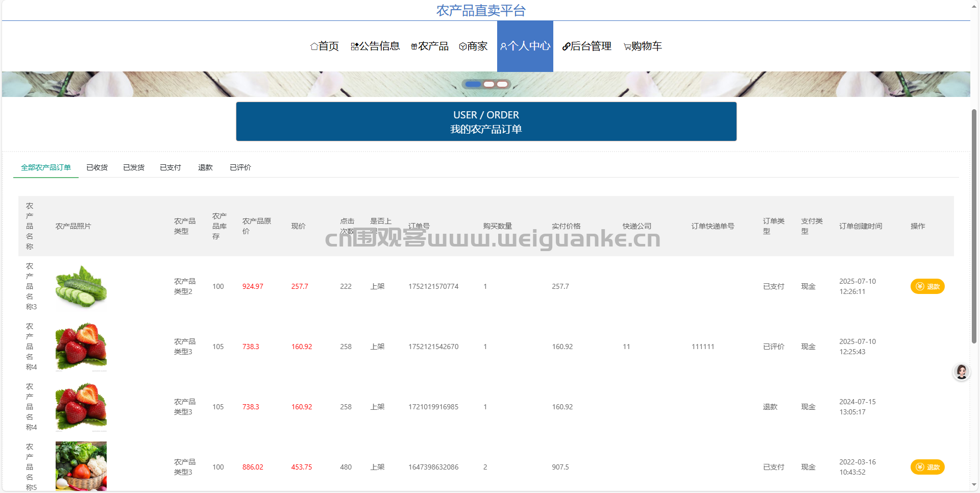Screen dimensions: 980x493
Task: Select 个人中心 personal center
Action: click(x=525, y=46)
